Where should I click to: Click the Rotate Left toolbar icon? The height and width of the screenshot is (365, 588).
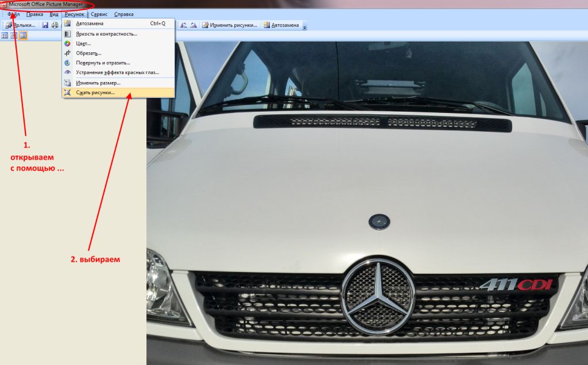click(x=183, y=25)
